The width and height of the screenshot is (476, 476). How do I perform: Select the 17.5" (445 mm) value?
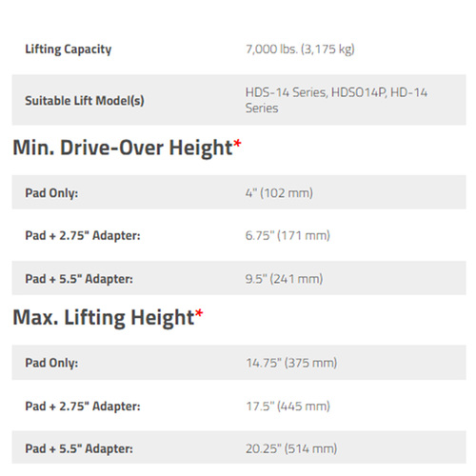click(x=288, y=407)
